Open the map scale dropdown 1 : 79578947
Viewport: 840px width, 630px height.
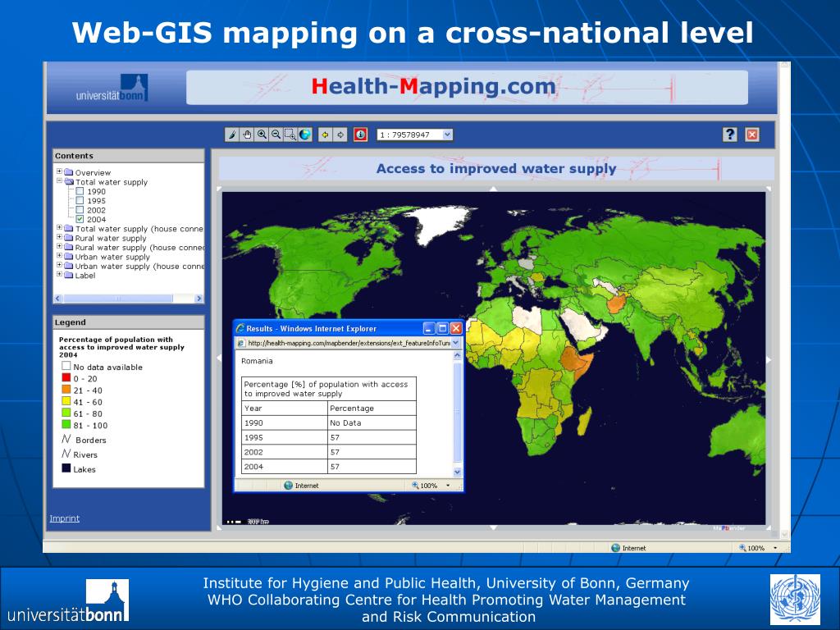click(448, 135)
